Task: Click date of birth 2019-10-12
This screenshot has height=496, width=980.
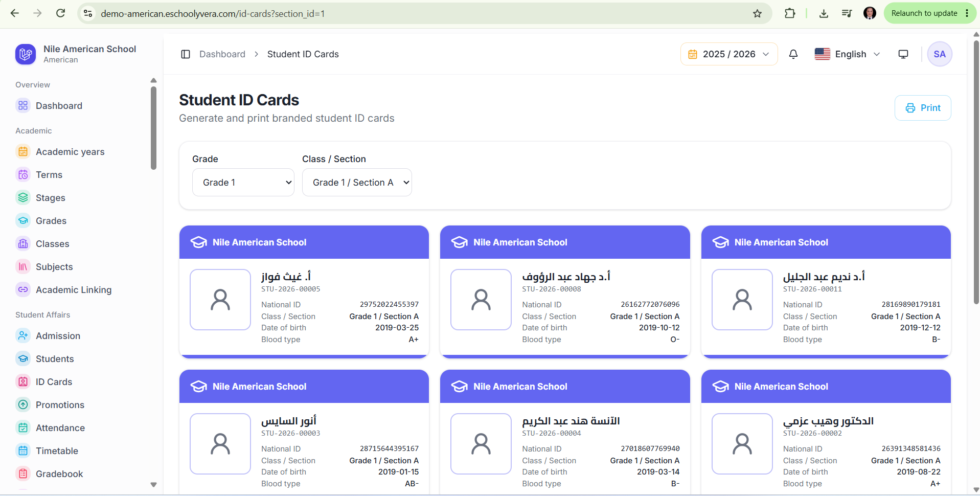Action: click(659, 328)
